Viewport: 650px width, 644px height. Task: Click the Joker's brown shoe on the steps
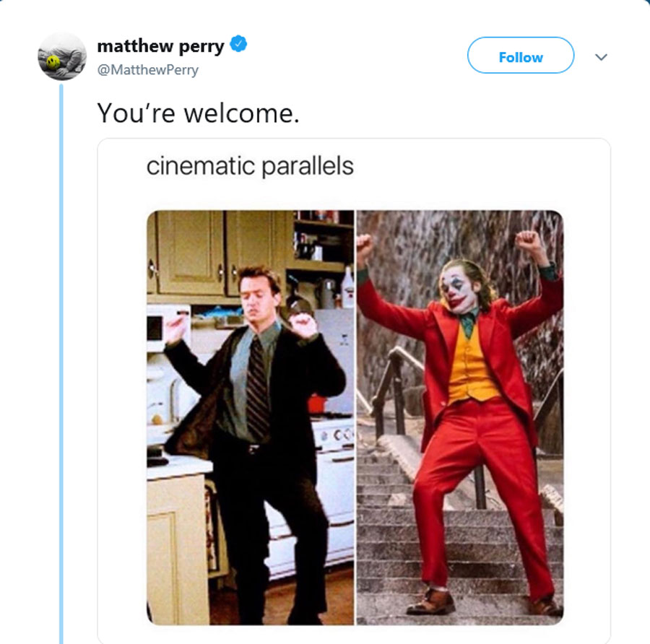[x=432, y=602]
